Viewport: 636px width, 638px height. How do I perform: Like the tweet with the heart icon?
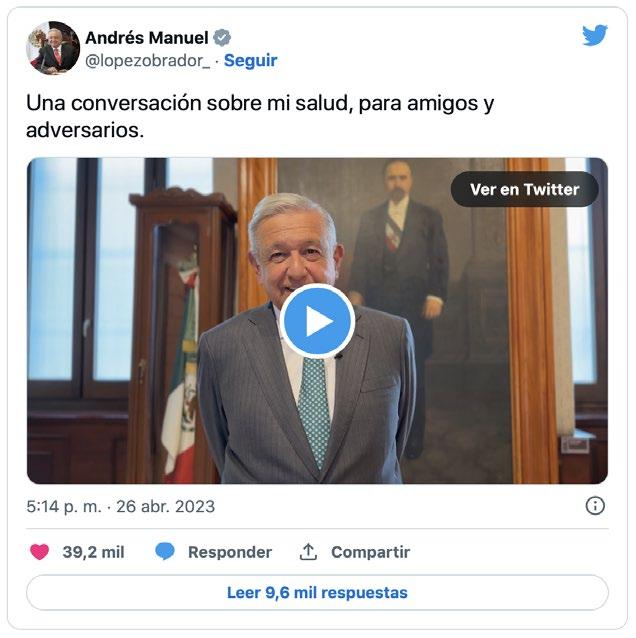(x=39, y=552)
